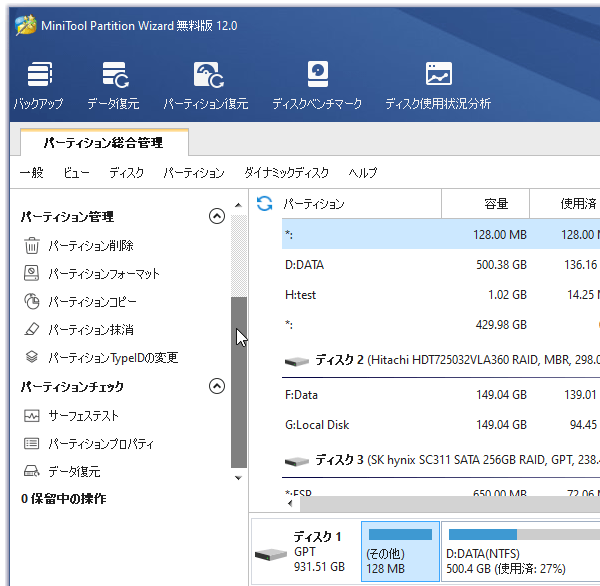Choose パーティション削除 in sidebar
The height and width of the screenshot is (586, 600).
(x=91, y=245)
